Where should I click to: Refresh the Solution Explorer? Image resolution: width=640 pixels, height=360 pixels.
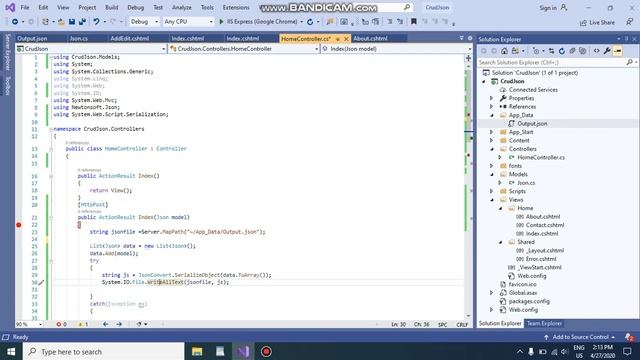pyautogui.click(x=562, y=51)
